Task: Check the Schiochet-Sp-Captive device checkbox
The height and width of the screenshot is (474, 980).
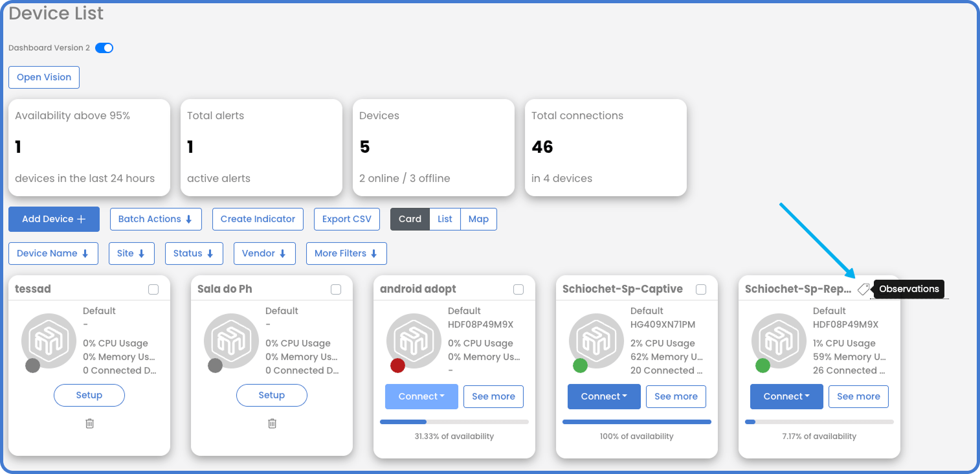Action: [x=700, y=289]
